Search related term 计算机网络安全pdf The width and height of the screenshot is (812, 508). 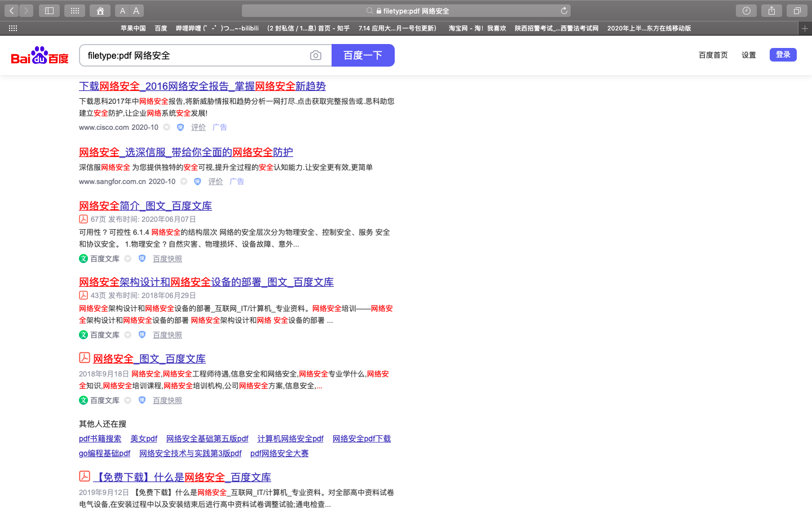click(290, 439)
